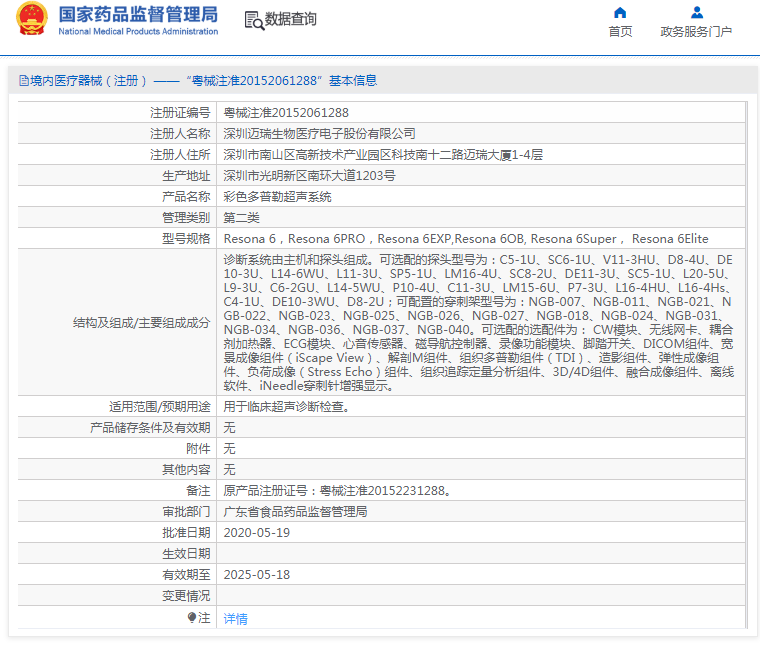Click the 管理类别 label

pyautogui.click(x=186, y=218)
